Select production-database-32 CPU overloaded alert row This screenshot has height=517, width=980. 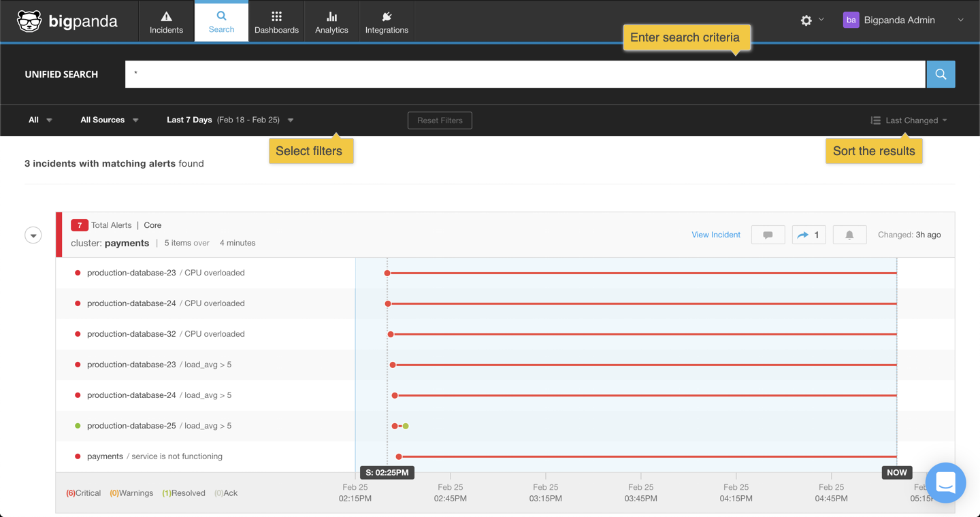pos(505,334)
